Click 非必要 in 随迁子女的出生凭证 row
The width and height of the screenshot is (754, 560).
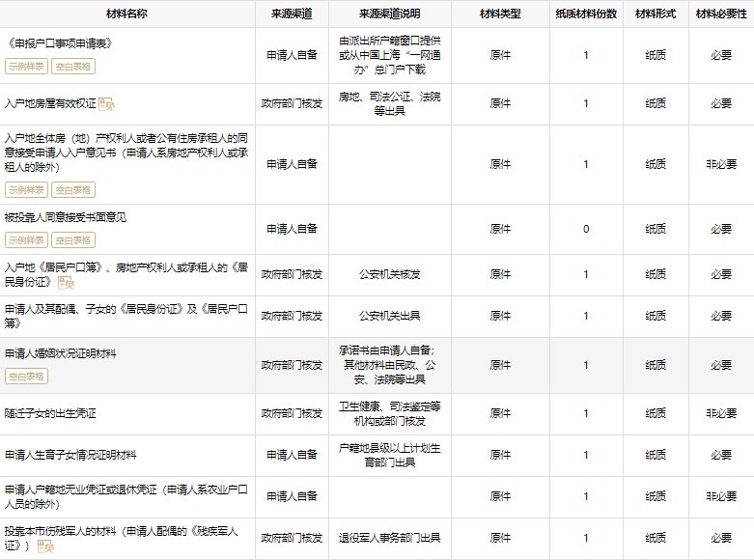pyautogui.click(x=721, y=413)
